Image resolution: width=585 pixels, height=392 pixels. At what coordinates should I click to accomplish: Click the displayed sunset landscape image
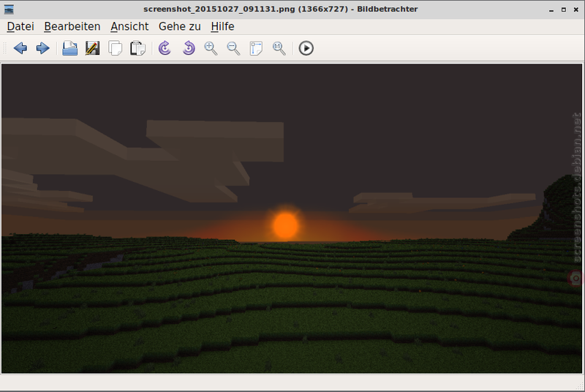[292, 219]
